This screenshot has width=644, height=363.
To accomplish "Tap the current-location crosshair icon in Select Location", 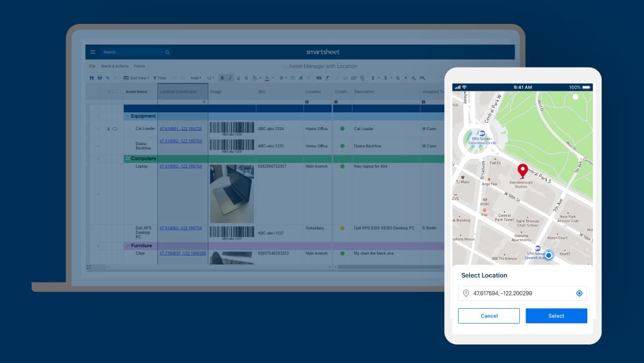I will click(x=578, y=293).
